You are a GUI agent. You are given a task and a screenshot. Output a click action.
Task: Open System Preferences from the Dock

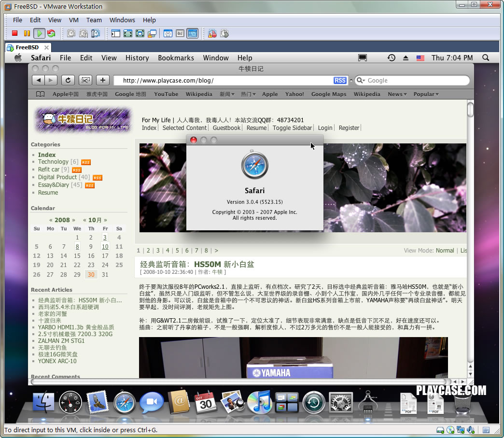tap(341, 402)
